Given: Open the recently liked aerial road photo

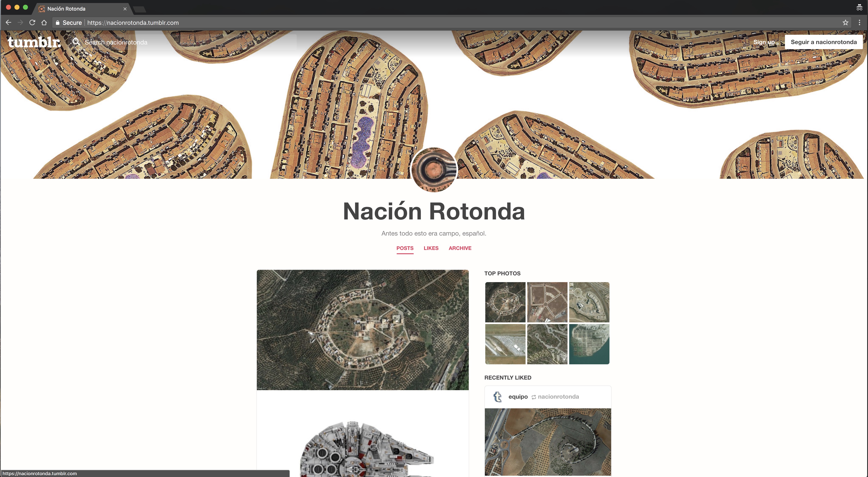Looking at the screenshot, I should [x=548, y=442].
